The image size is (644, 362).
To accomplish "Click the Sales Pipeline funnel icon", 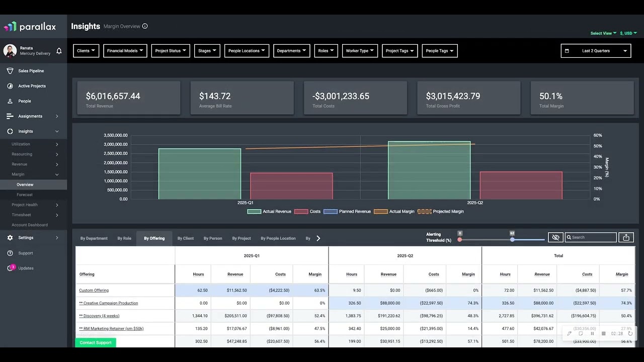I will [x=10, y=71].
